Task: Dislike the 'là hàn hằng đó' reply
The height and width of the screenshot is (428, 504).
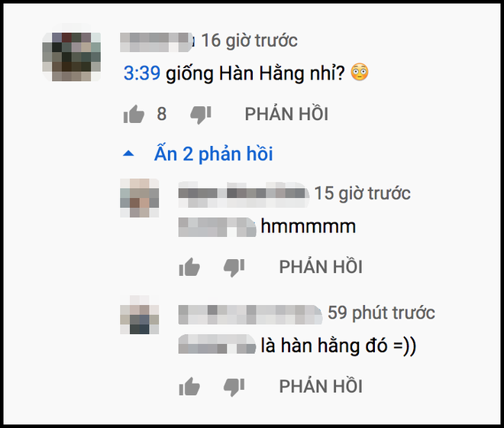Action: [234, 387]
